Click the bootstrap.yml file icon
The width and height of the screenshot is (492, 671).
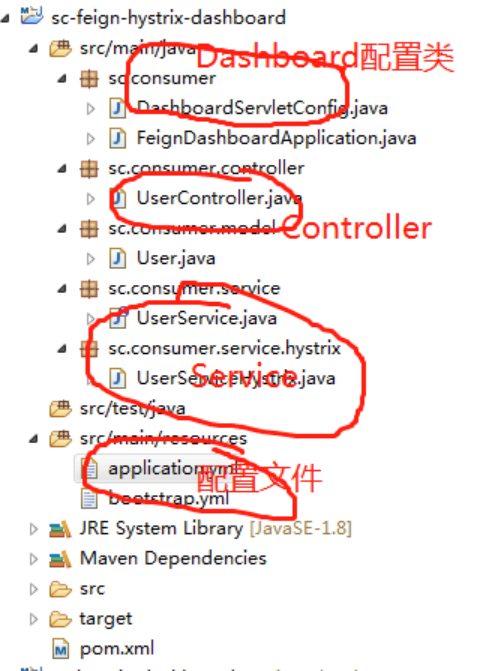(89, 499)
